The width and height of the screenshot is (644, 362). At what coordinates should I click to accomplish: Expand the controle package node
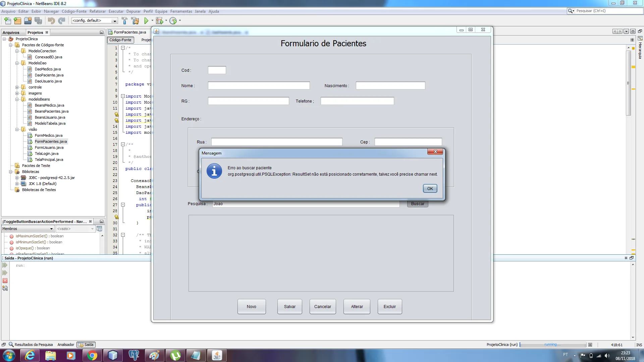pos(17,87)
